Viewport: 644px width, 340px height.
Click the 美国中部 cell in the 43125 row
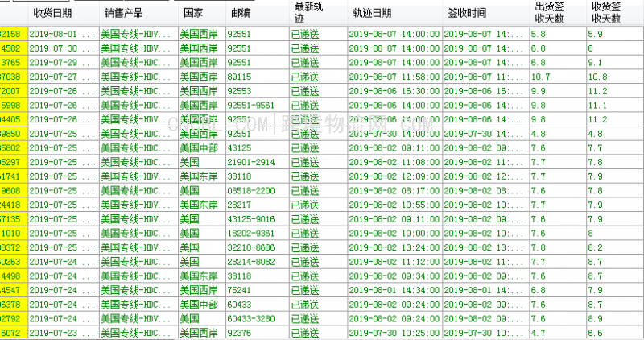pyautogui.click(x=202, y=148)
